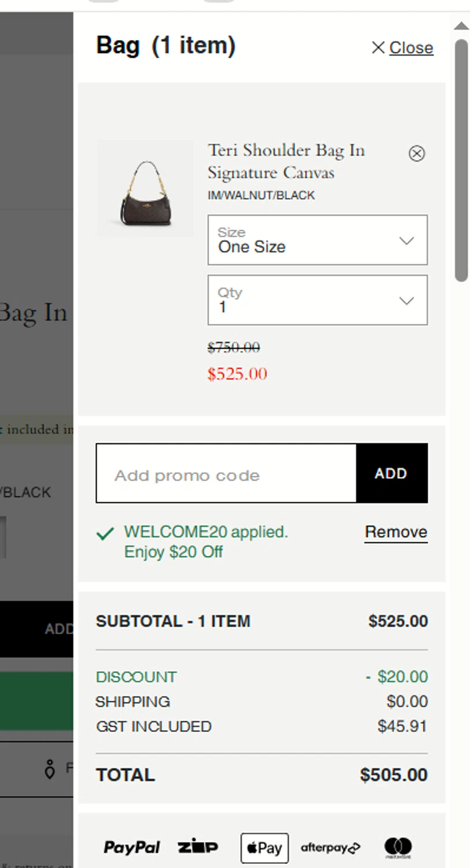Expand the Qty dropdown

coord(317,300)
